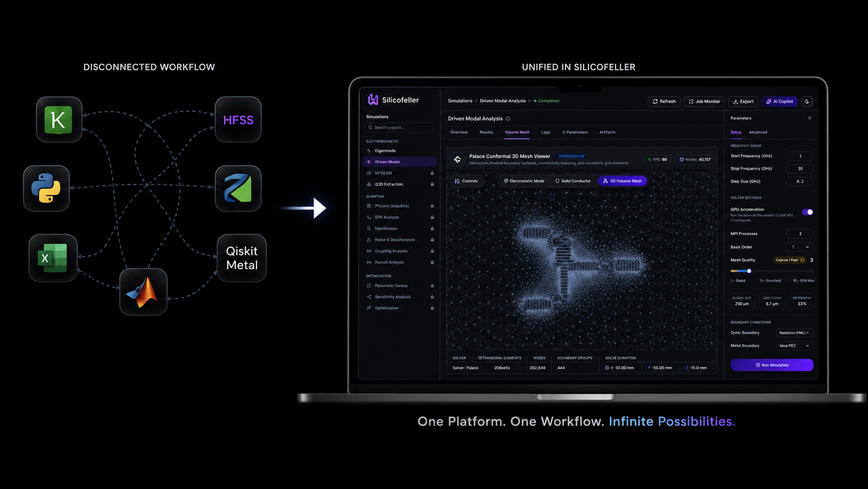Select Driven Modal in the sidebar
This screenshot has height=489, width=868.
(x=400, y=162)
